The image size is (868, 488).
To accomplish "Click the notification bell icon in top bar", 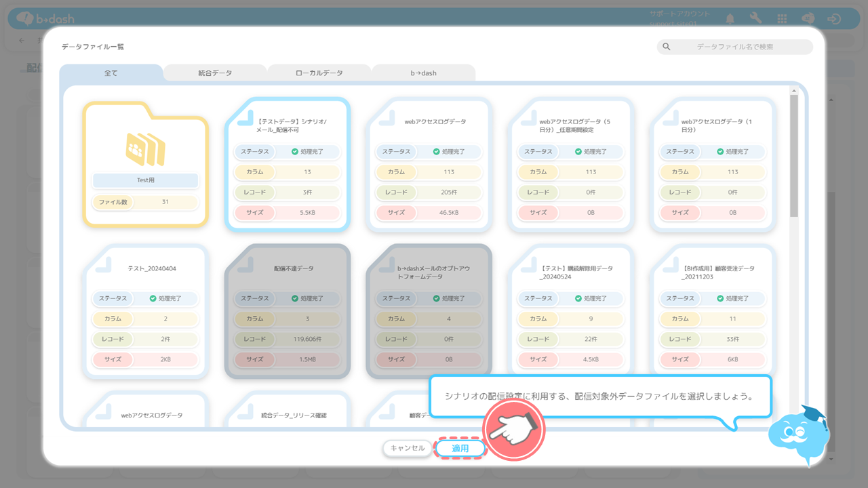I will (x=730, y=19).
